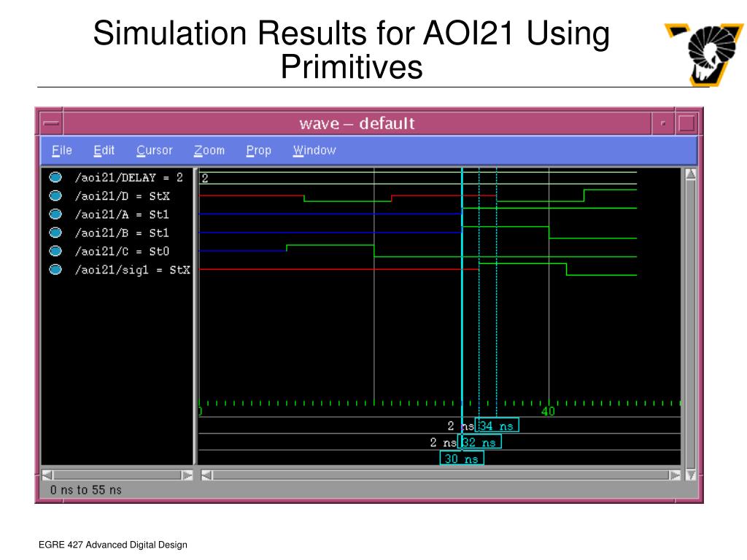
Task: Select the /aoi21/C signal circle icon
Action: [x=55, y=251]
